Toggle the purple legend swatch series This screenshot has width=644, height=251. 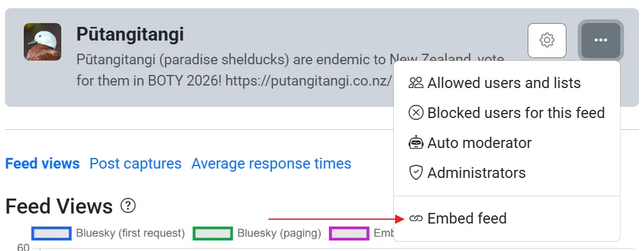pyautogui.click(x=349, y=234)
